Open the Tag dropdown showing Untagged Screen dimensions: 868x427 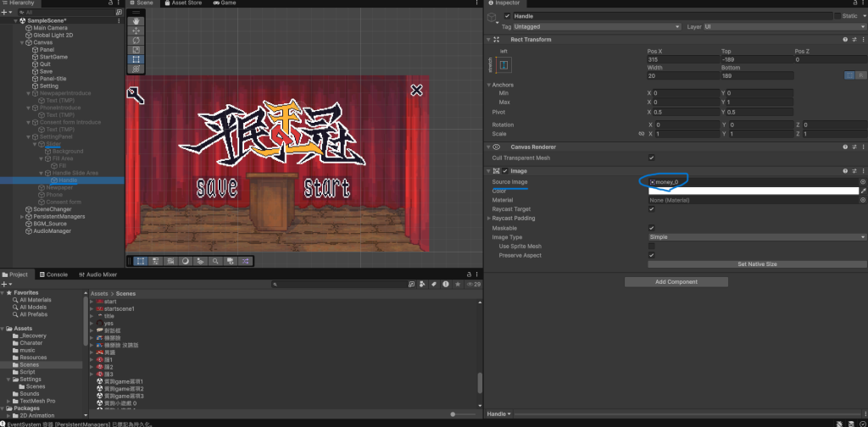597,26
